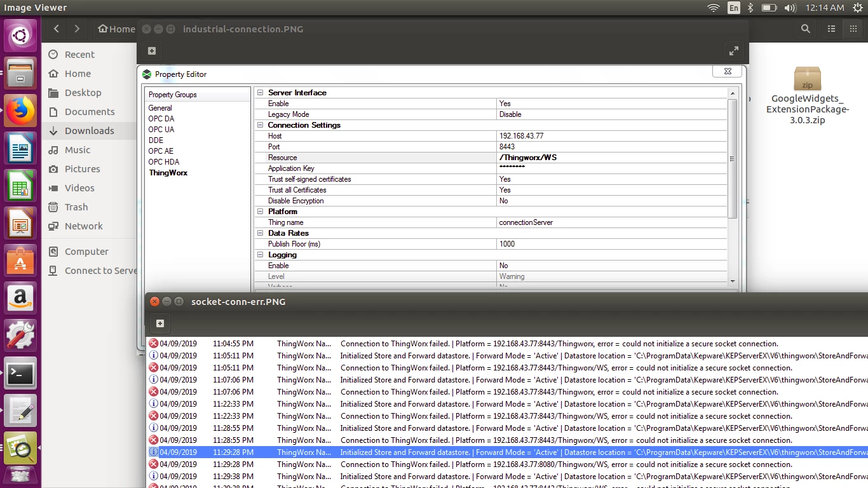Launch Terminal from the dock
This screenshot has width=868, height=488.
pos(21,374)
